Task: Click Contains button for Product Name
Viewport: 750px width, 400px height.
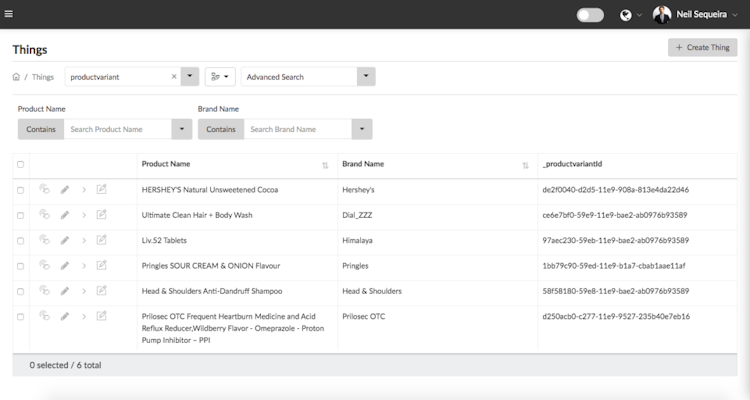Action: point(41,129)
